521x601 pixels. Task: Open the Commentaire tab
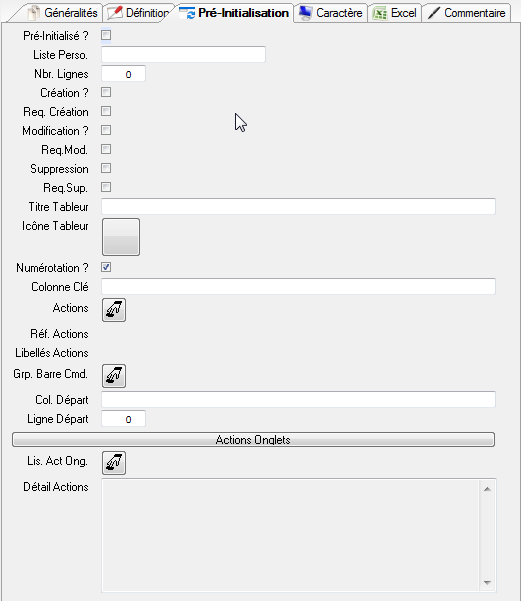(x=467, y=13)
